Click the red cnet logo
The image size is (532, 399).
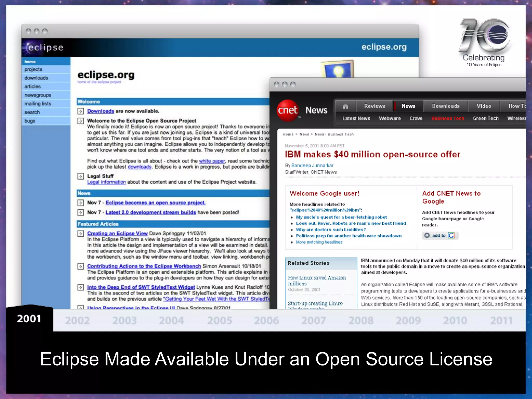288,110
